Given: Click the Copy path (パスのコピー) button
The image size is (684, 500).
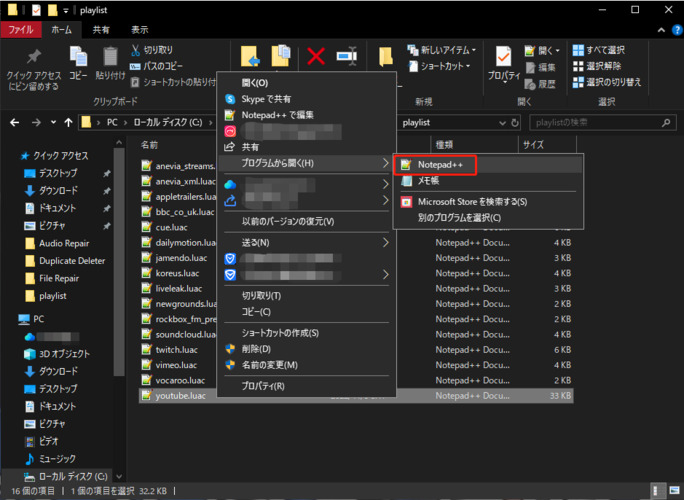Looking at the screenshot, I should click(156, 66).
